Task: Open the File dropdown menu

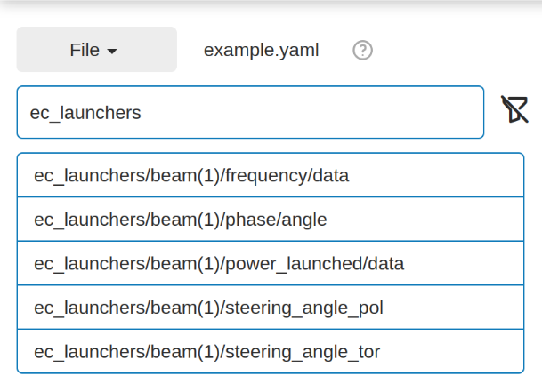Action: coord(97,50)
